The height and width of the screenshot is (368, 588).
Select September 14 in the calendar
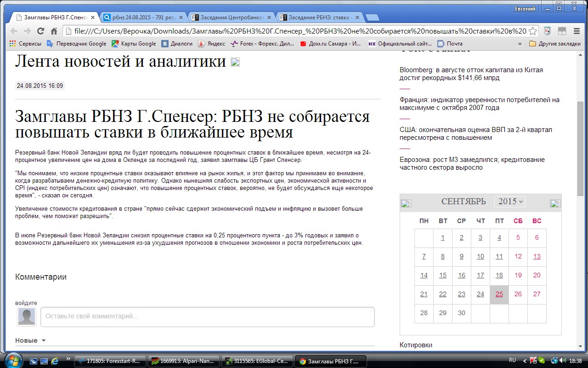tap(424, 276)
